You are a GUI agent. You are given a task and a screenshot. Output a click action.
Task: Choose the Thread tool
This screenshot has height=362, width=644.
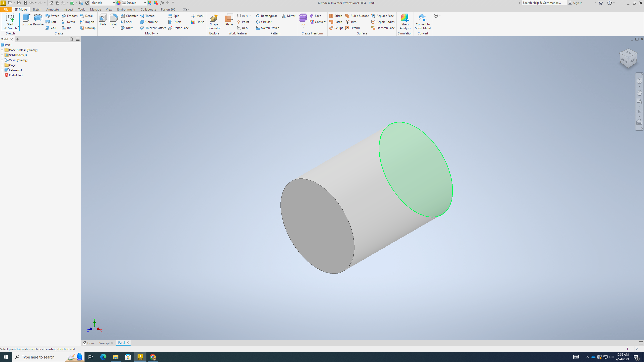click(147, 16)
